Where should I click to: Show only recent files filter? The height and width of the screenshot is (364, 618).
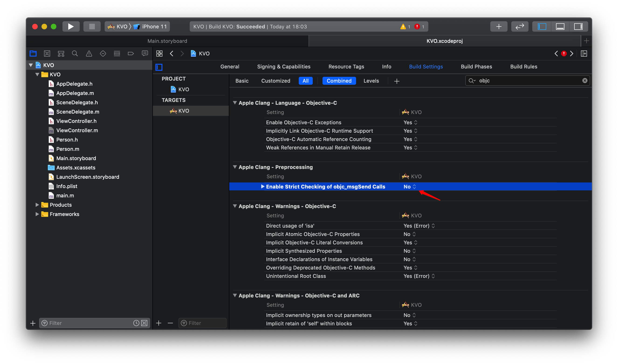[x=136, y=323]
